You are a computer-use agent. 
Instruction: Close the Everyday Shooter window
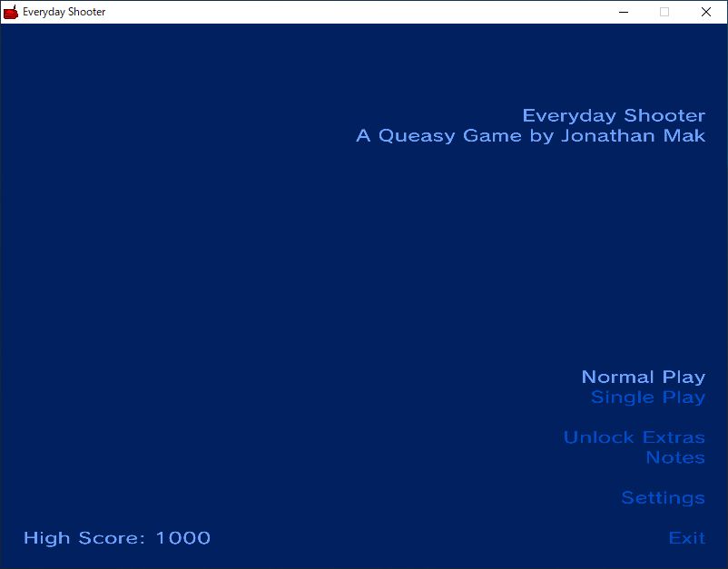pyautogui.click(x=706, y=12)
